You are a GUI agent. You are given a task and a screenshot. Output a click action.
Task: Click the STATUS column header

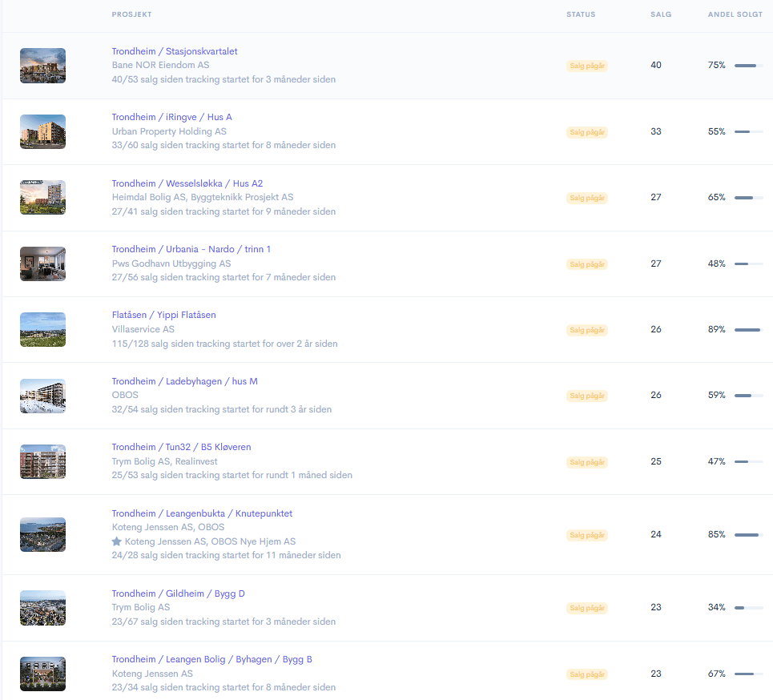581,14
